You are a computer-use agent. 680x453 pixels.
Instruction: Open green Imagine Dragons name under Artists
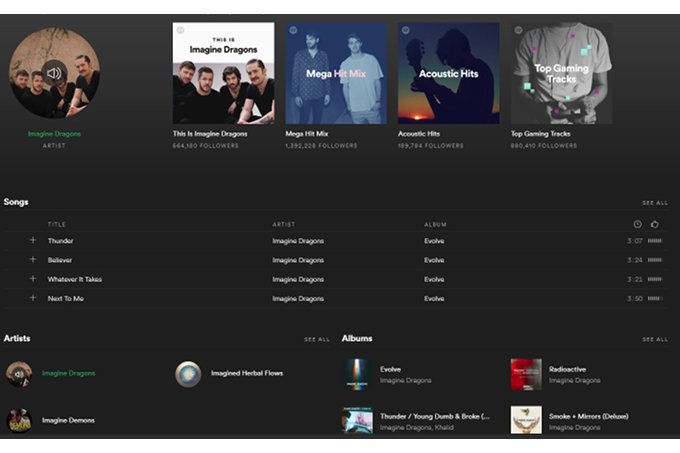(x=69, y=373)
